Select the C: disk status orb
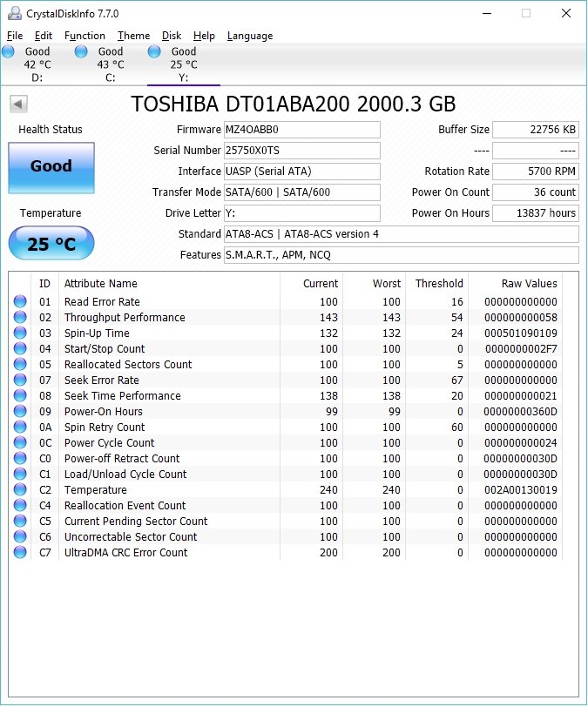 (x=81, y=52)
